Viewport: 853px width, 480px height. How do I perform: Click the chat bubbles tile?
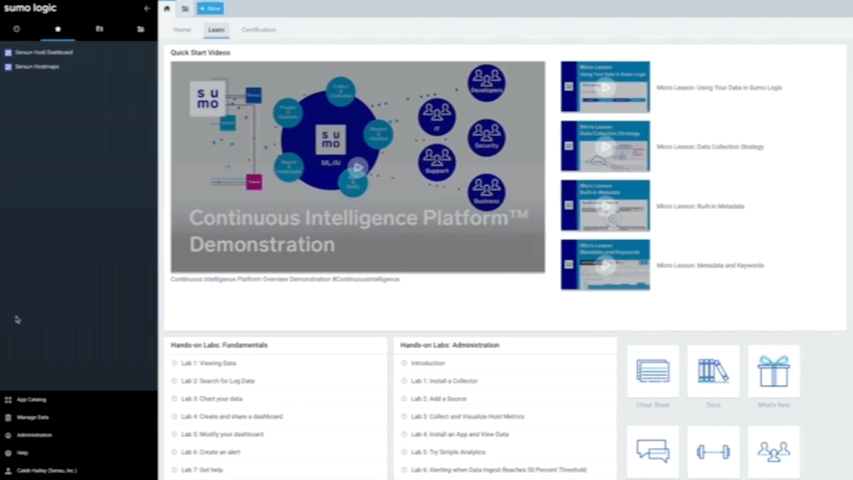[653, 452]
